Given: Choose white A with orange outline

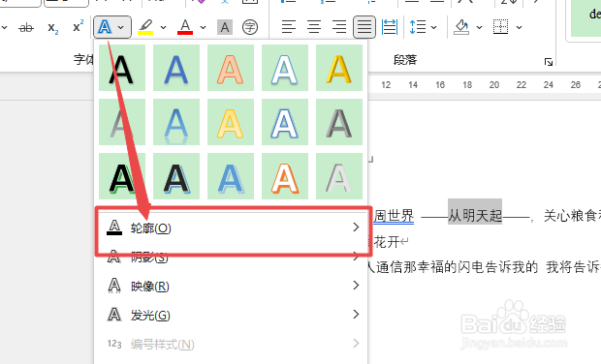Looking at the screenshot, I should 285,176.
